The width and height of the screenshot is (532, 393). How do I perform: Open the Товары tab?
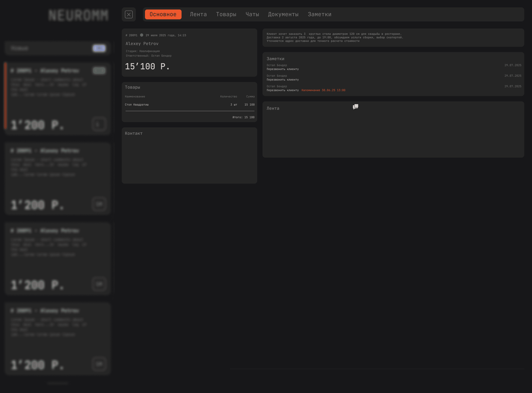tap(226, 14)
